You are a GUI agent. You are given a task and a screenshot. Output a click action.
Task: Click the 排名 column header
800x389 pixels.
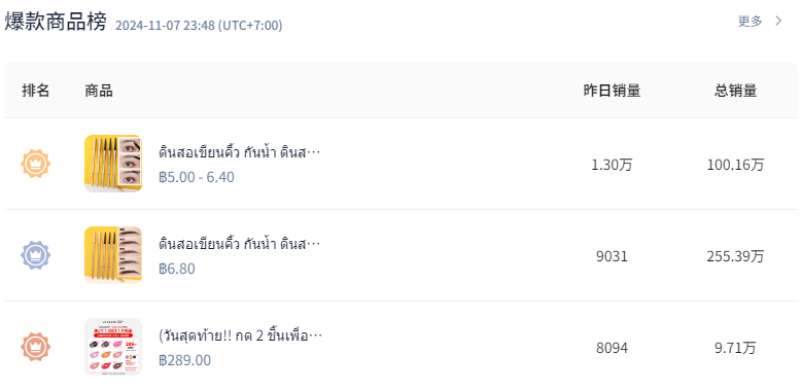(x=36, y=91)
